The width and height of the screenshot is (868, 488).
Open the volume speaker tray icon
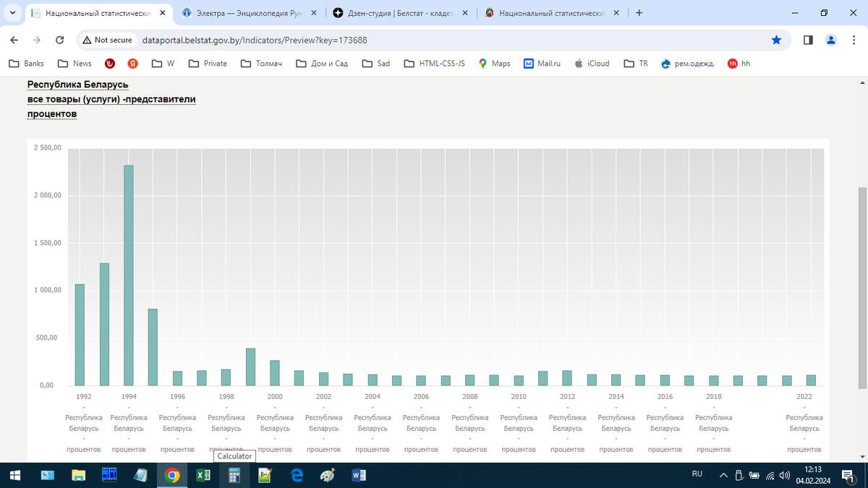click(x=785, y=476)
